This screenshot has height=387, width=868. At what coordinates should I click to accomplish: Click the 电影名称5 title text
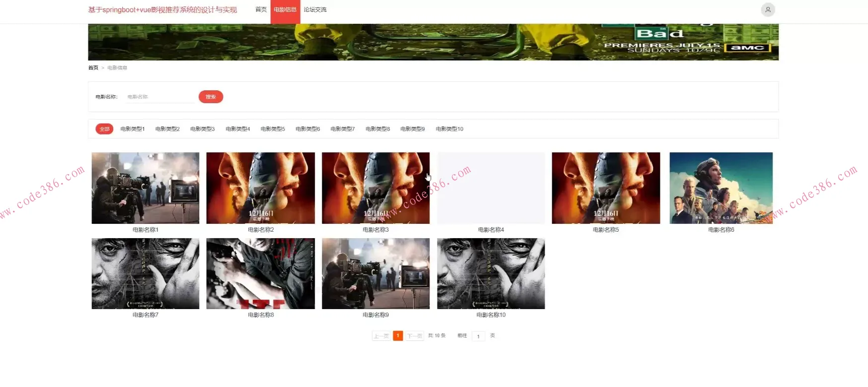606,230
